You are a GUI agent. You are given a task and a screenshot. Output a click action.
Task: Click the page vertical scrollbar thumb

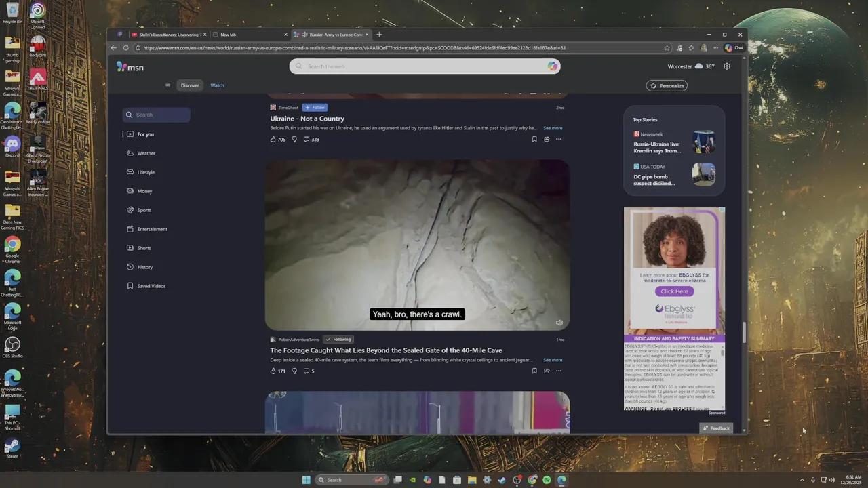pos(744,332)
